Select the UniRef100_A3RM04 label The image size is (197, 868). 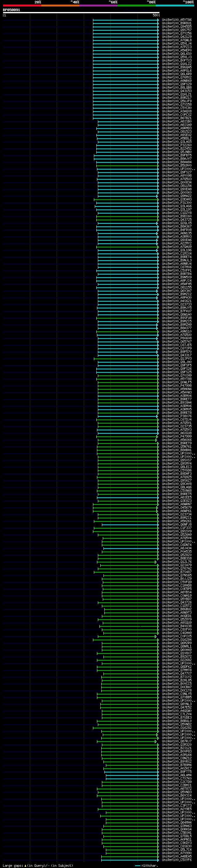pos(177,396)
